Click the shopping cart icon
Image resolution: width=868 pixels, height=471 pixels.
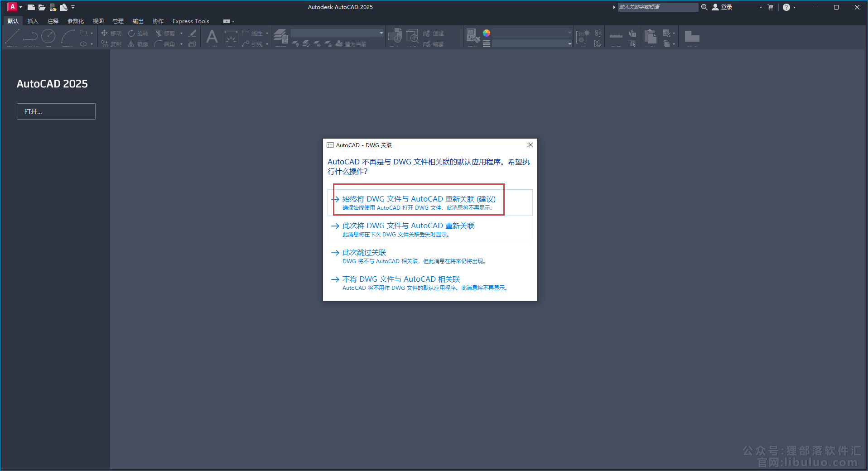[x=771, y=7]
